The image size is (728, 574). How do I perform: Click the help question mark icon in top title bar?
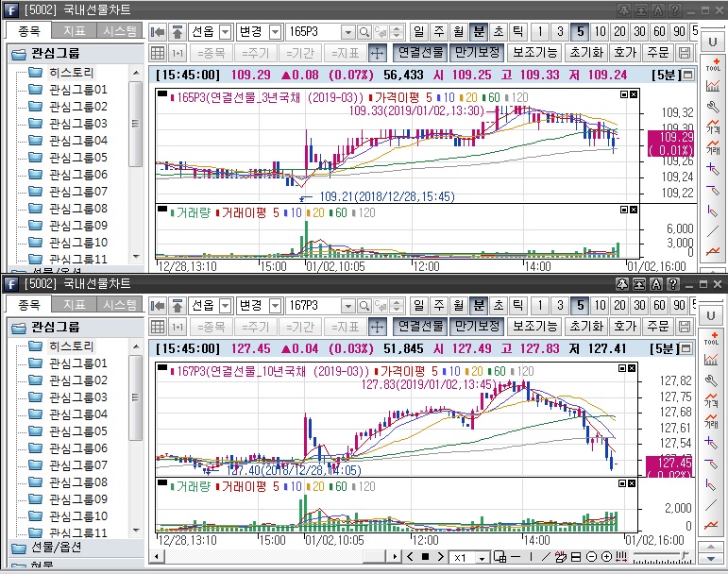tap(674, 9)
